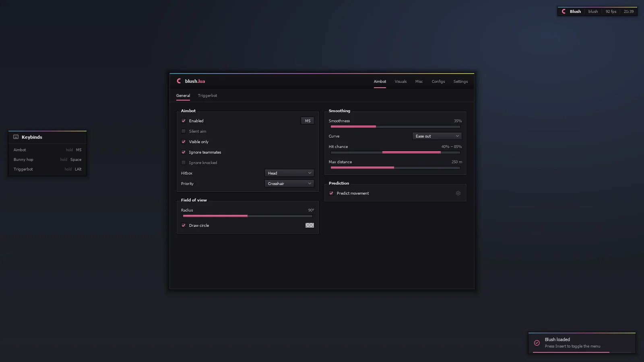Click the Triggerbot LAlt keybind entry
The width and height of the screenshot is (644, 362).
point(47,169)
